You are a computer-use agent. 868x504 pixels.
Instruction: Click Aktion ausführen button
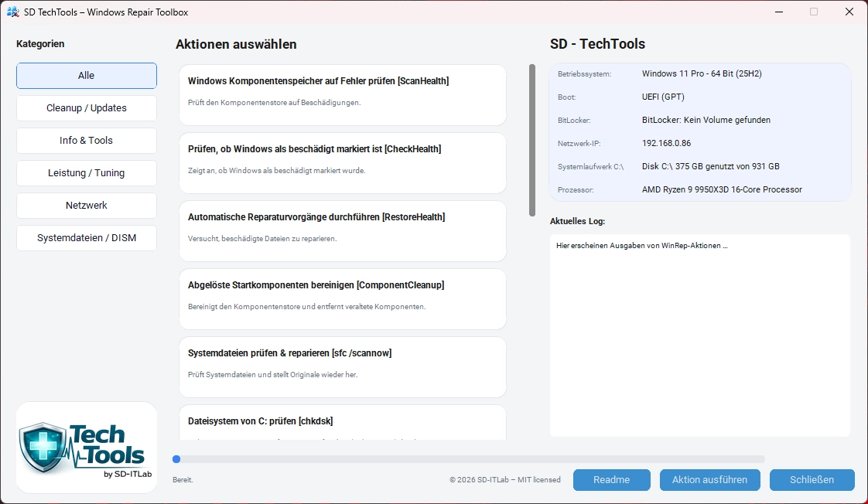pos(709,480)
